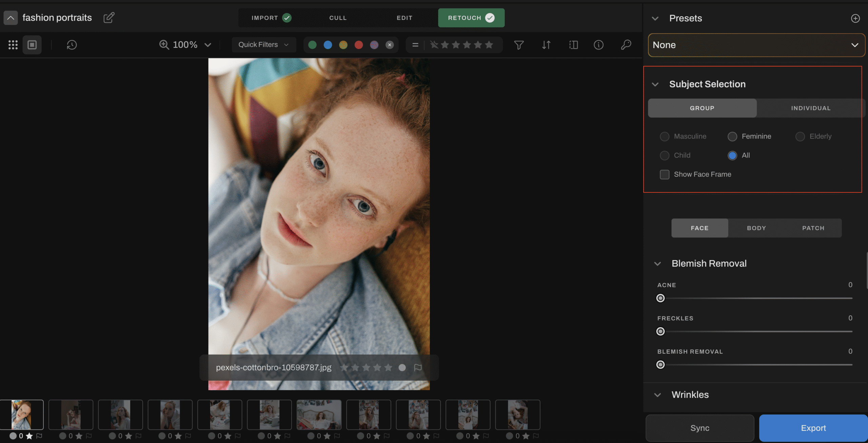Show image info icon

(598, 45)
